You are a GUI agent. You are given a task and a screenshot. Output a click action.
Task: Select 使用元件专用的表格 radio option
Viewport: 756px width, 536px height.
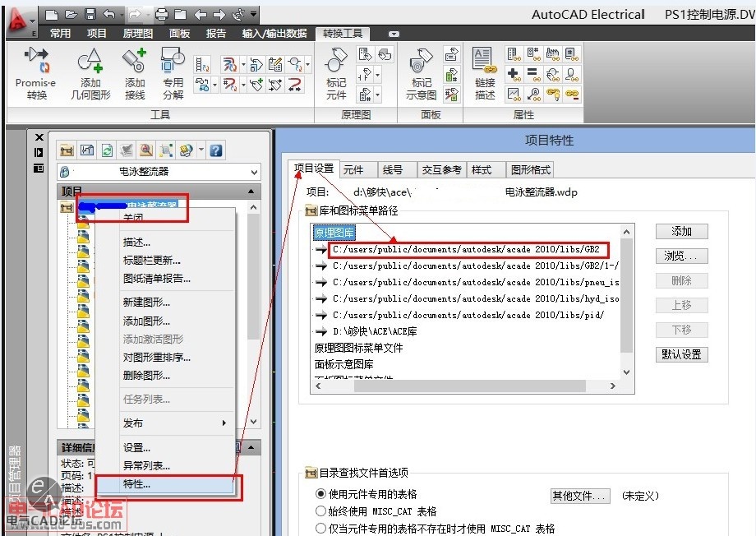[x=321, y=494]
